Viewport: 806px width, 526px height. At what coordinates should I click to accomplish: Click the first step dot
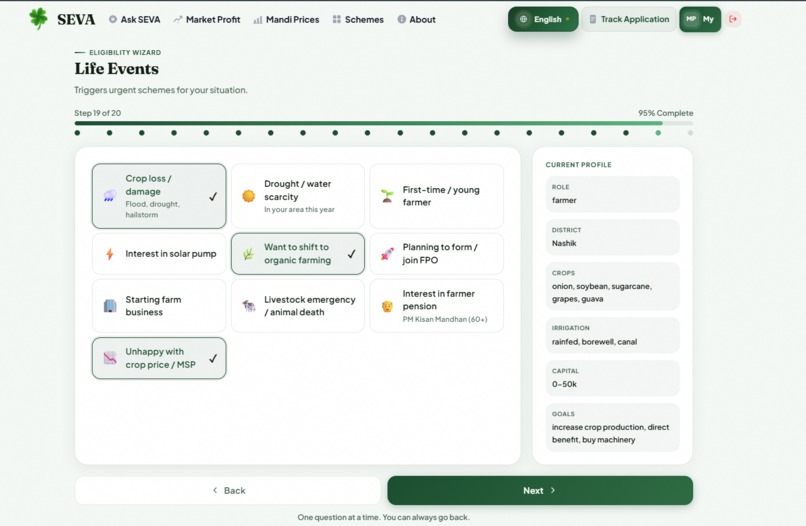[77, 133]
